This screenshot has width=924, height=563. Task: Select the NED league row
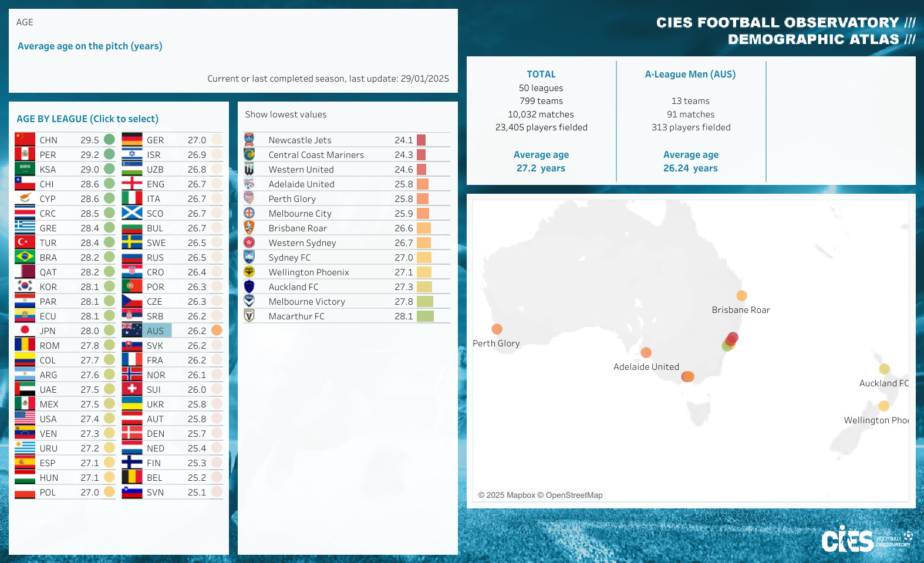(172, 448)
